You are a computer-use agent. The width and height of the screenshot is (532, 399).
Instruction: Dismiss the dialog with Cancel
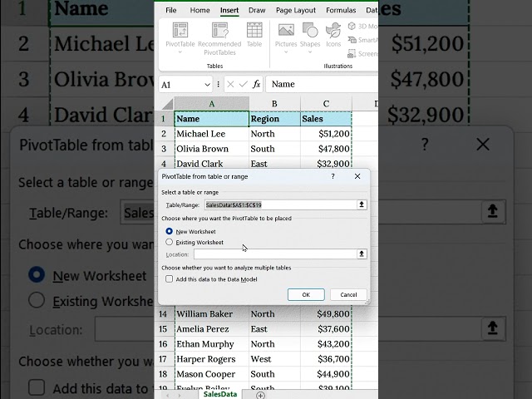pyautogui.click(x=348, y=294)
